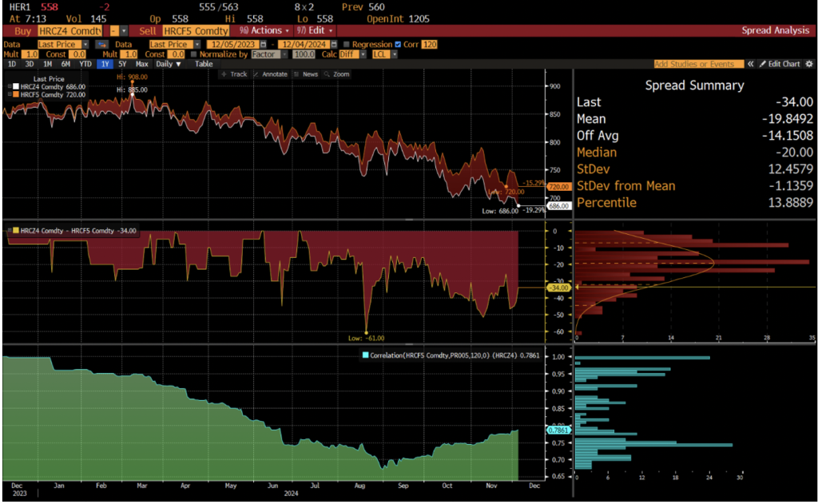Select the 5Y time range

pyautogui.click(x=121, y=63)
